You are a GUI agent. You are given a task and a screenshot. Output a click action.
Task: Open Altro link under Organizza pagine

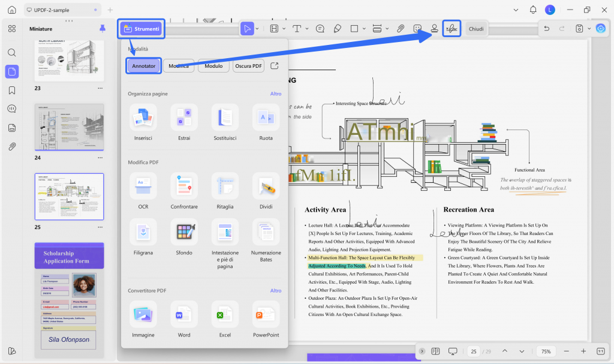pyautogui.click(x=276, y=94)
